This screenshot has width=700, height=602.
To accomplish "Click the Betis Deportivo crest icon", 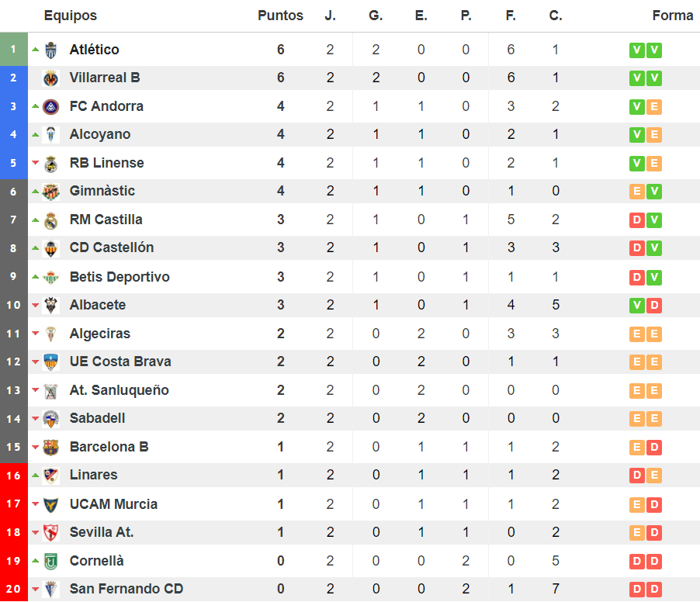I will click(51, 277).
